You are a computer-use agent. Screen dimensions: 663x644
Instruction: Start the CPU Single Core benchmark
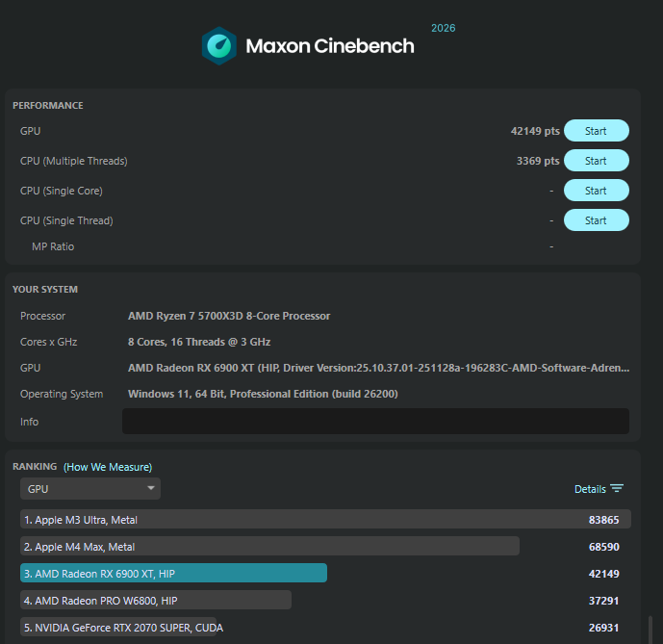(597, 191)
